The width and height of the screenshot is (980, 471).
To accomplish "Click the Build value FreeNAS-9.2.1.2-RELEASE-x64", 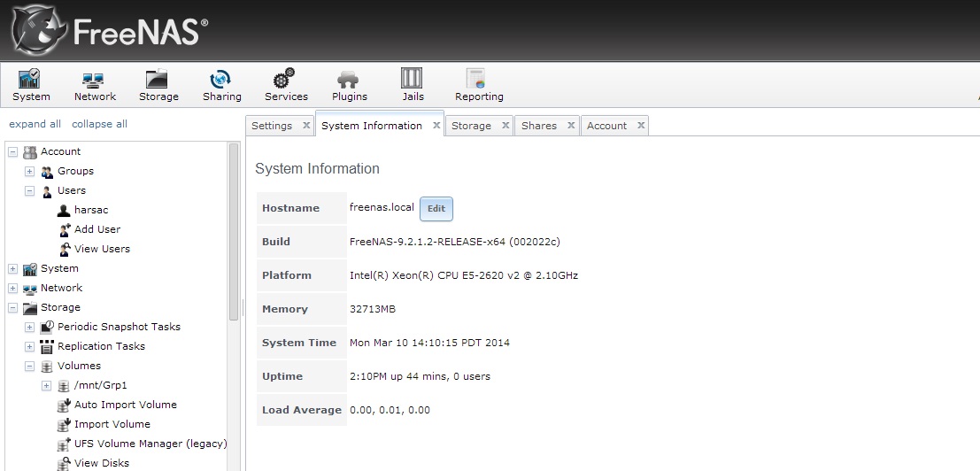I will [x=454, y=242].
